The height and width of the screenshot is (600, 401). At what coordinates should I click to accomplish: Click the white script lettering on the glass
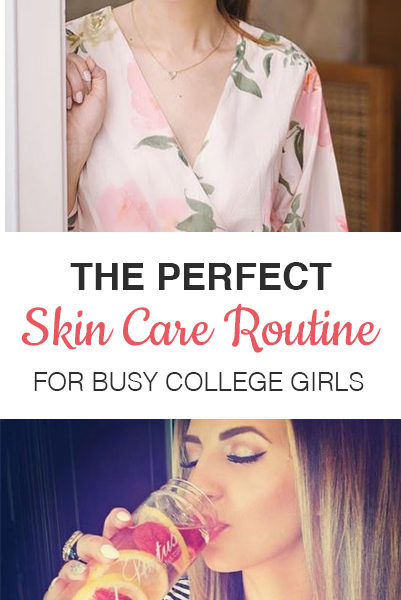153,557
